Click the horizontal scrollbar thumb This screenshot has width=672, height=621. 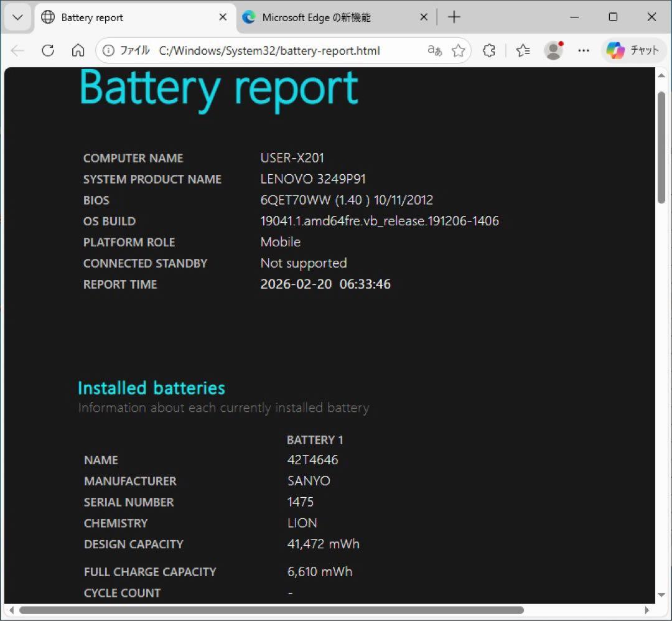[272, 610]
